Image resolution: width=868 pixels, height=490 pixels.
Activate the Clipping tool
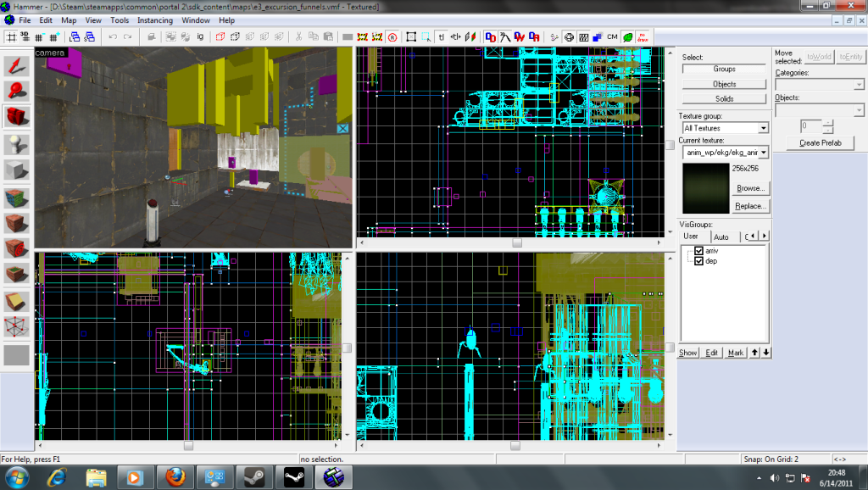point(17,301)
